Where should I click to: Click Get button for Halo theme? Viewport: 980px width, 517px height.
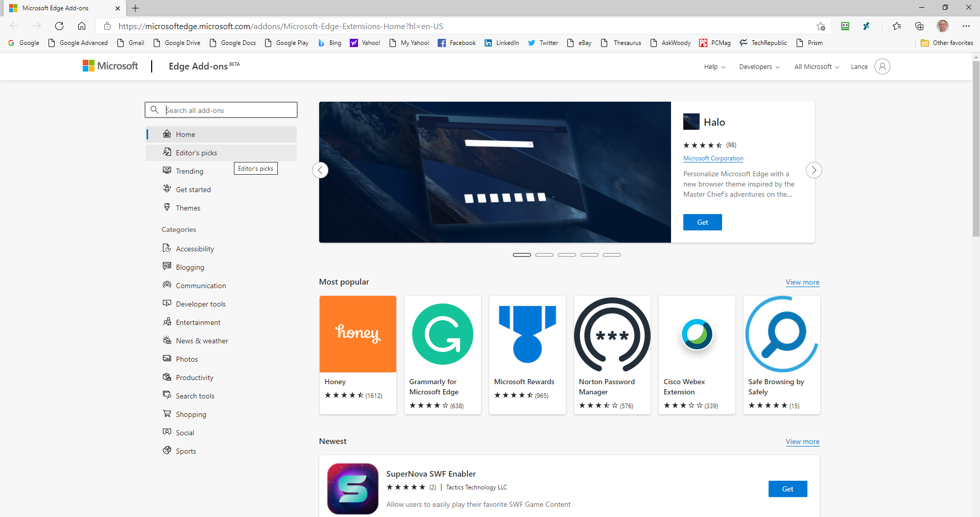(x=702, y=222)
